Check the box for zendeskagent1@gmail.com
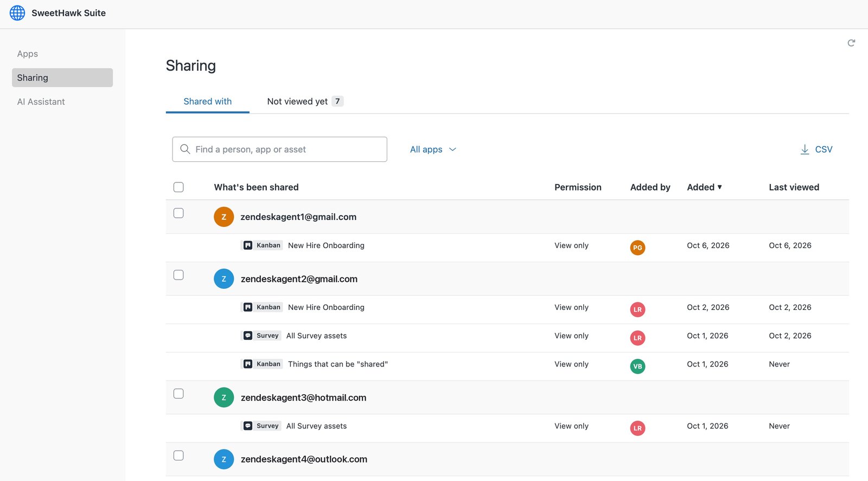 tap(178, 213)
